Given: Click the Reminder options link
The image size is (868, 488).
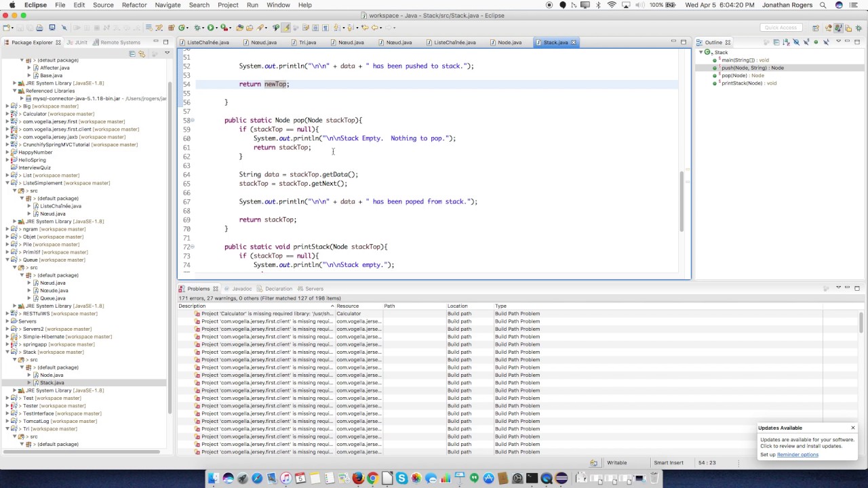Looking at the screenshot, I should coord(797,455).
